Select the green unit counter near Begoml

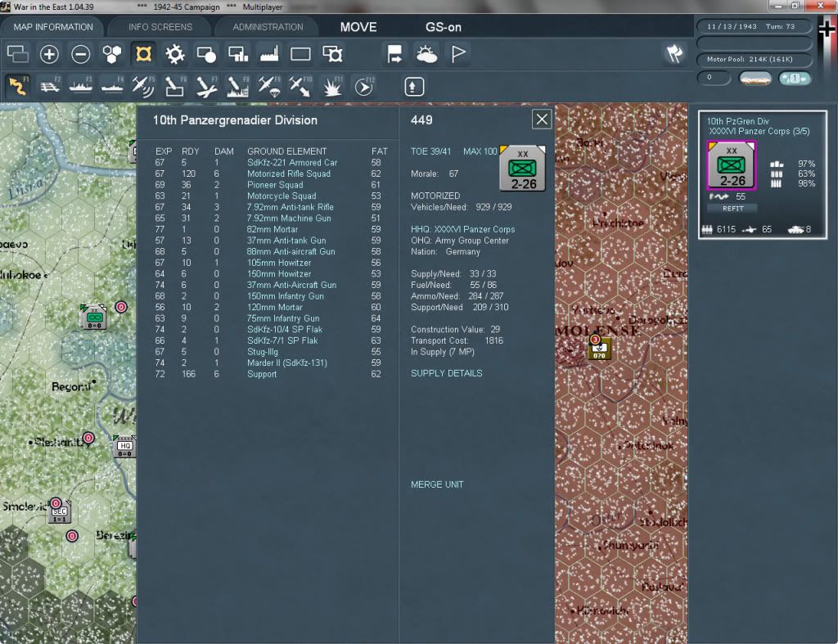94,317
